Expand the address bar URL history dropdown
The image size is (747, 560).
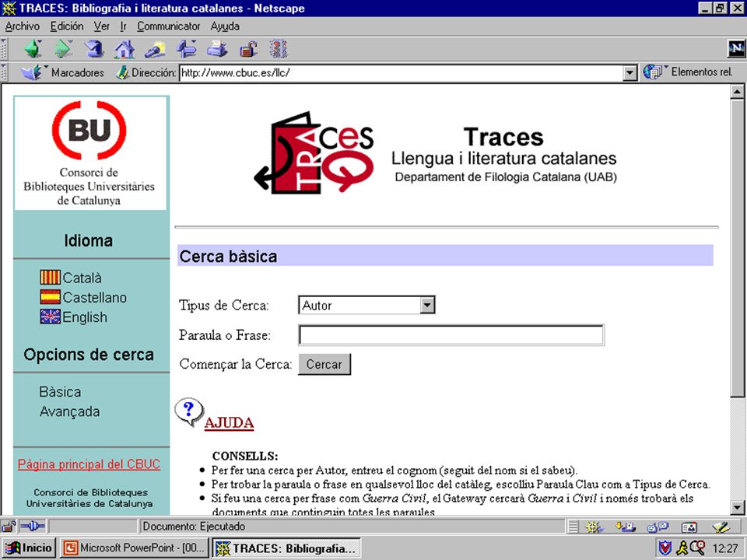click(x=630, y=73)
